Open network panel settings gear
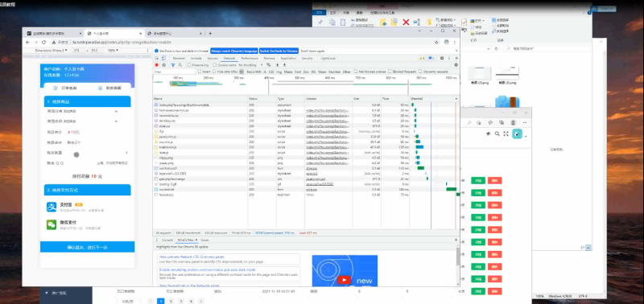This screenshot has height=304, width=644. point(456,65)
